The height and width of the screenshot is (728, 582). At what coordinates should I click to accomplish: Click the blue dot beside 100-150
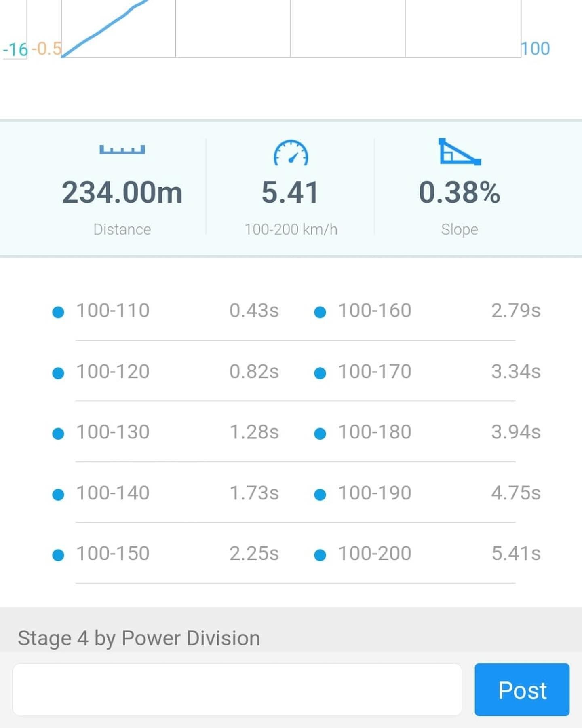click(x=58, y=555)
